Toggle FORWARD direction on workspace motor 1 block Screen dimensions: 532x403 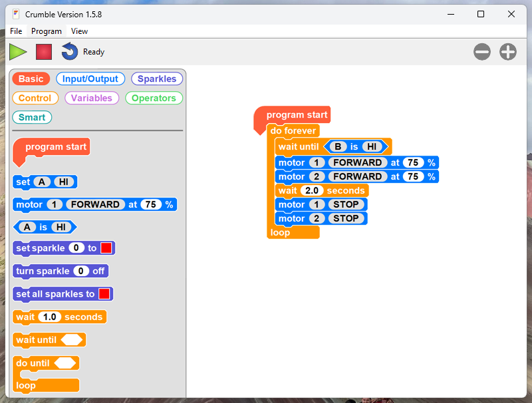point(357,162)
